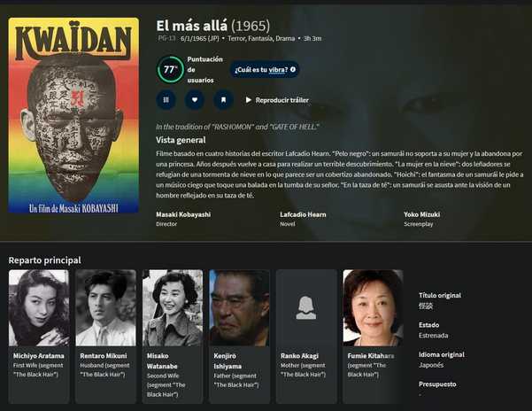Open Rentaro Mikuni's cast photo
532x411 pixels.
pos(105,308)
